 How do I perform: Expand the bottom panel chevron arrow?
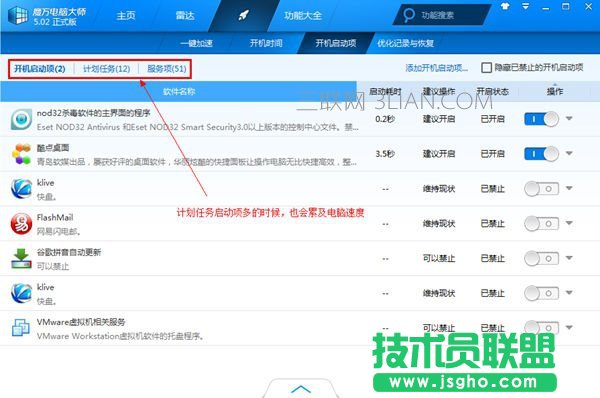coord(301,389)
